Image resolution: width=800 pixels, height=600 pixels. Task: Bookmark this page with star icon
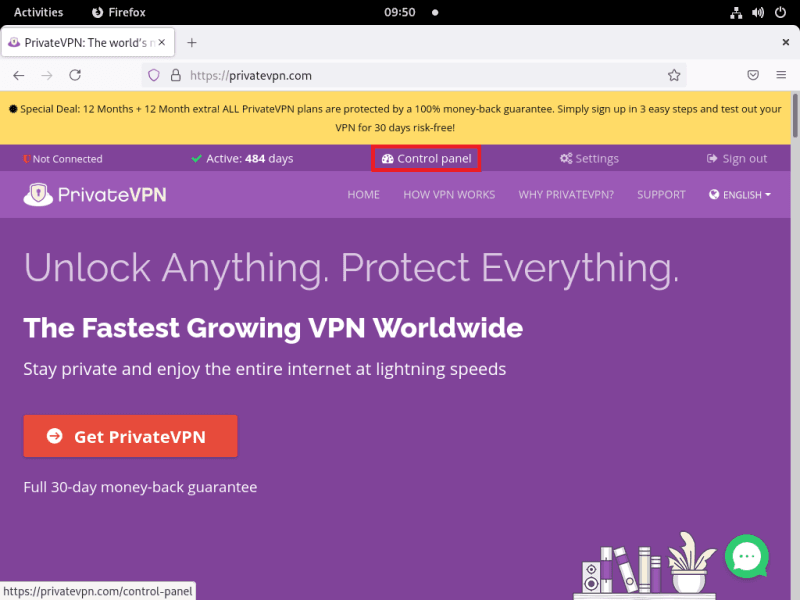point(674,75)
